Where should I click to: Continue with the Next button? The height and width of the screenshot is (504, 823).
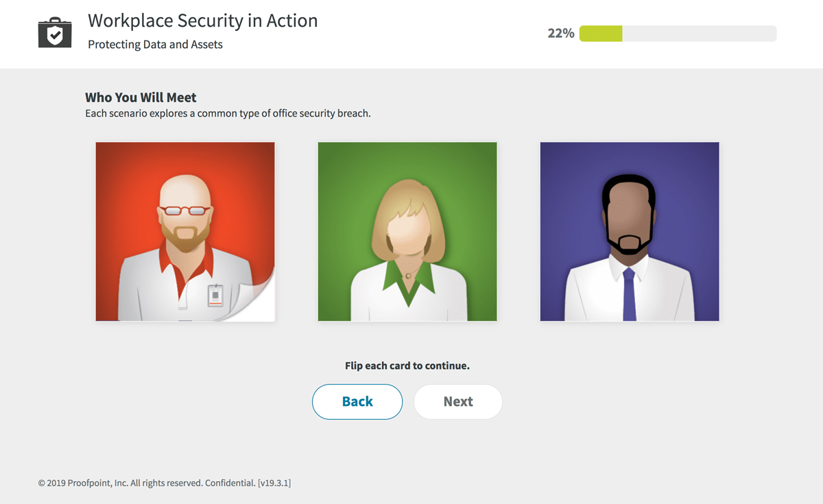[458, 402]
